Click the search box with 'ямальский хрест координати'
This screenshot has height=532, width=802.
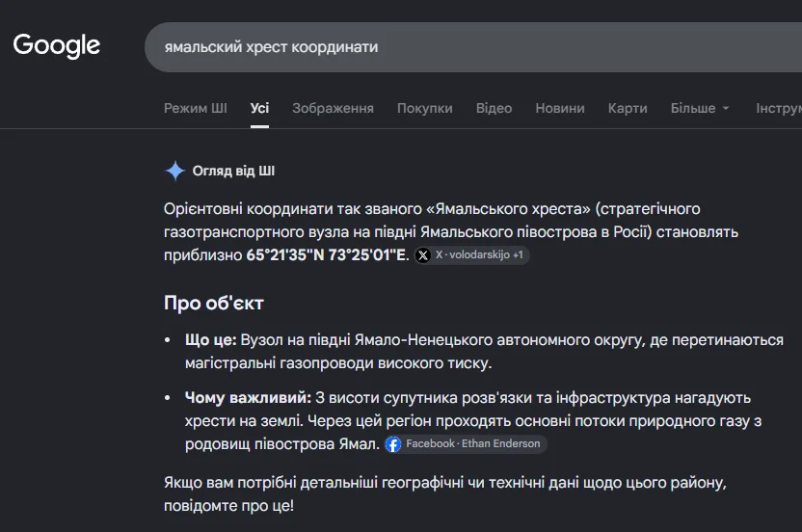click(x=473, y=47)
